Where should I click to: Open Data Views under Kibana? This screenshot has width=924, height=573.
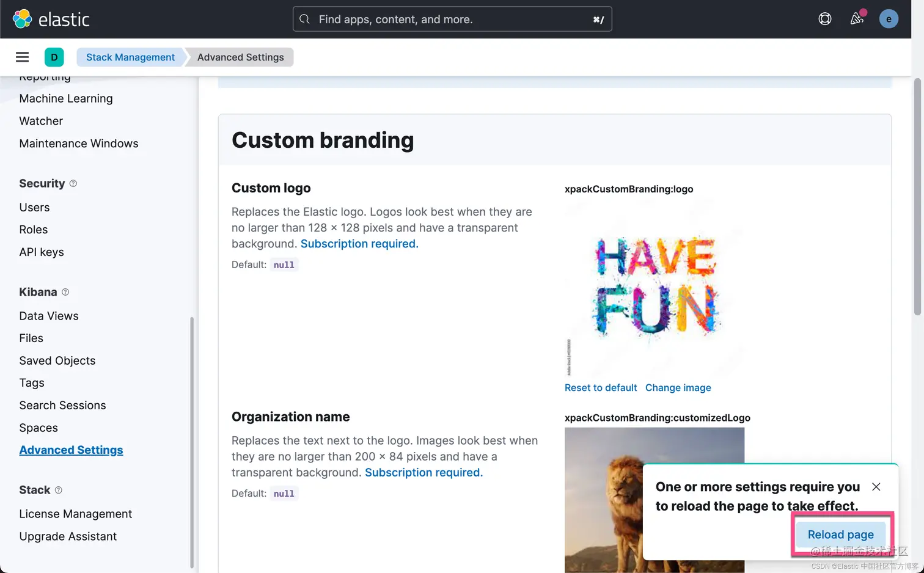[x=49, y=316]
